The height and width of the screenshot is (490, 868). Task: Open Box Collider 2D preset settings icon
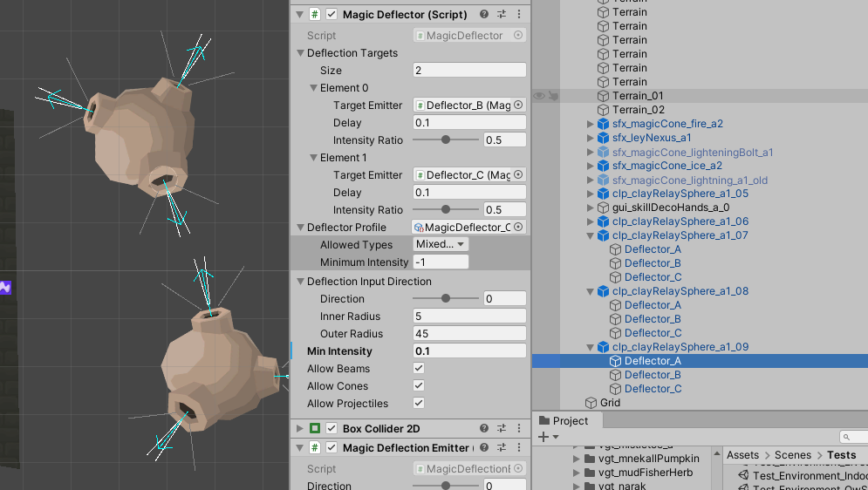tap(502, 428)
